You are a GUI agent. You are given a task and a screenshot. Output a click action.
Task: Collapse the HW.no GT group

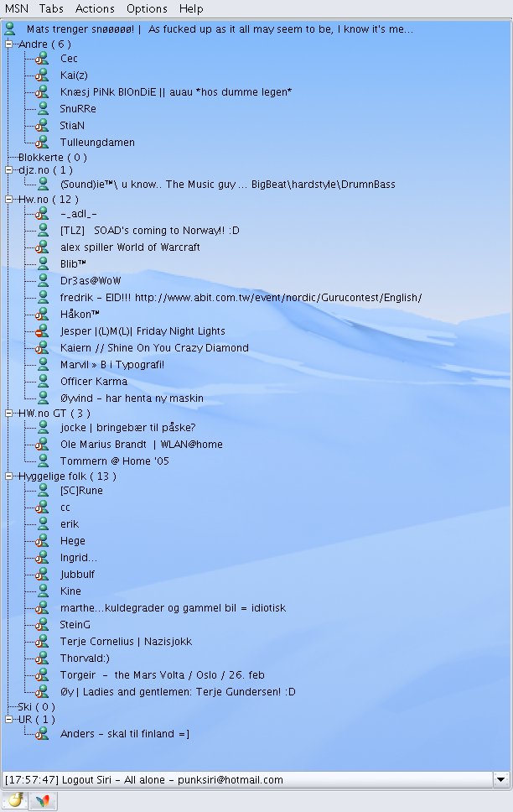pyautogui.click(x=8, y=414)
